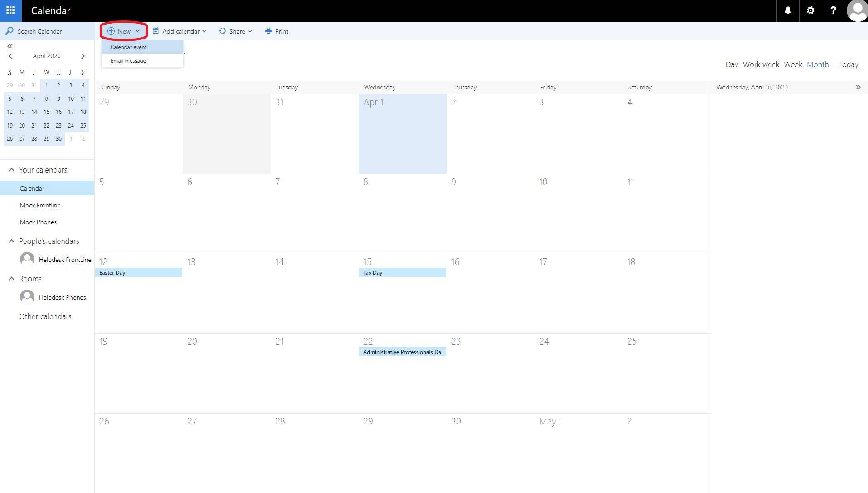Collapse the left pane with double chevron
The image size is (868, 493).
10,46
